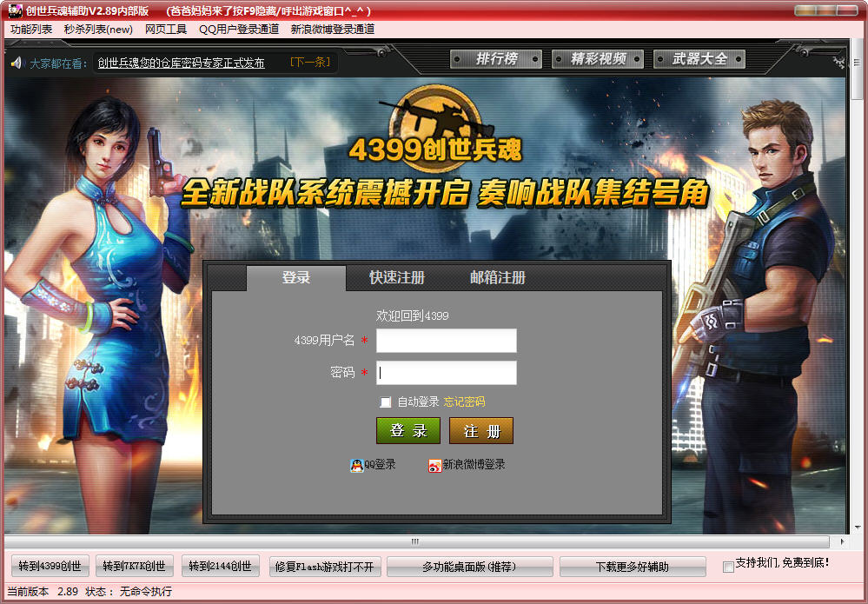The width and height of the screenshot is (868, 604).
Task: Click the QQ penguin login icon
Action: 357,465
